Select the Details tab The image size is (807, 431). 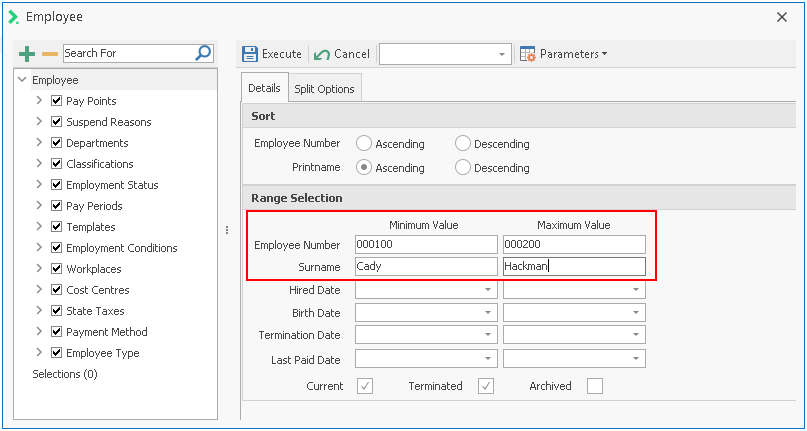click(264, 88)
